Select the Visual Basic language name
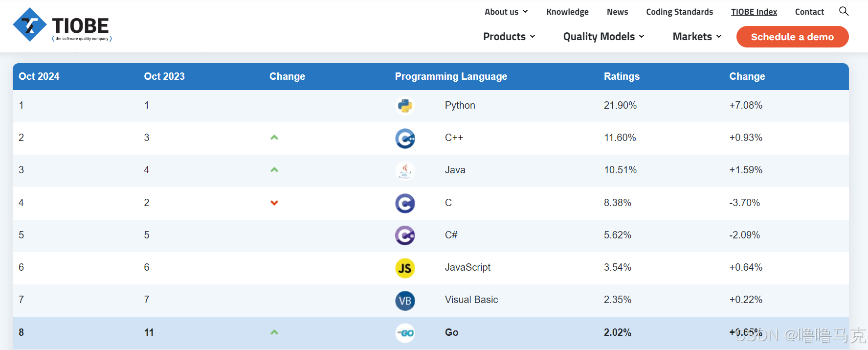The image size is (868, 350). pos(471,300)
